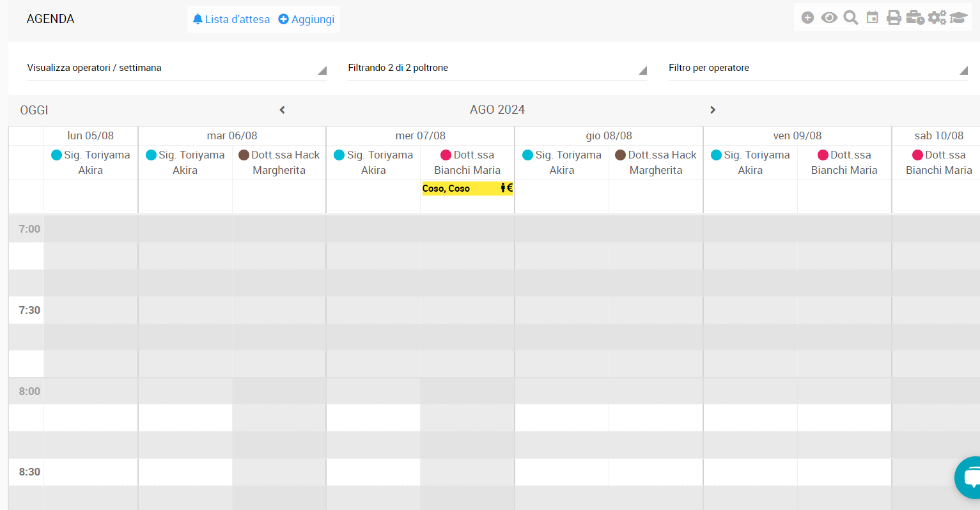Click Dott.ssa Bianchi Maria under sab 10/08

click(939, 162)
